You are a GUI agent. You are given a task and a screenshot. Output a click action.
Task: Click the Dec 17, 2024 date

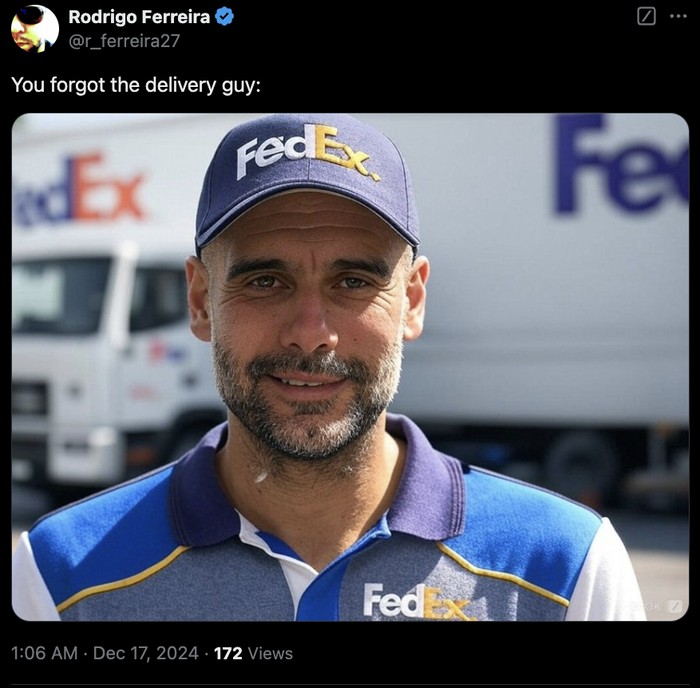click(146, 653)
